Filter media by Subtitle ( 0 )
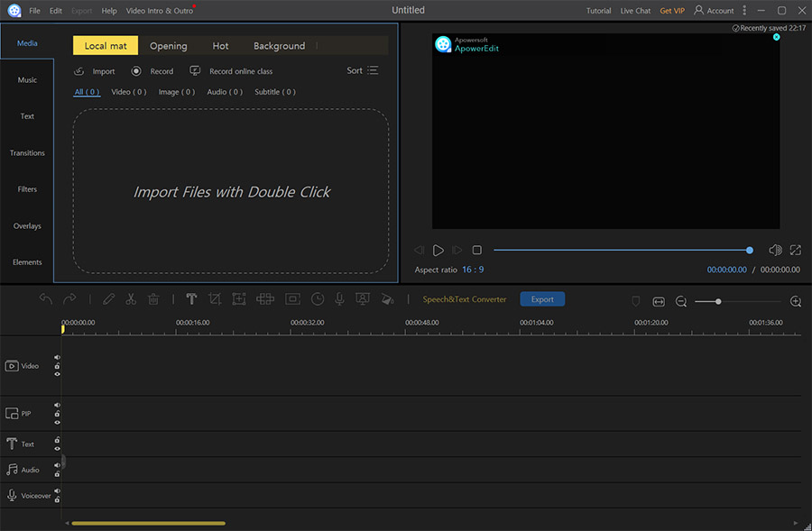This screenshot has width=812, height=531. click(275, 92)
